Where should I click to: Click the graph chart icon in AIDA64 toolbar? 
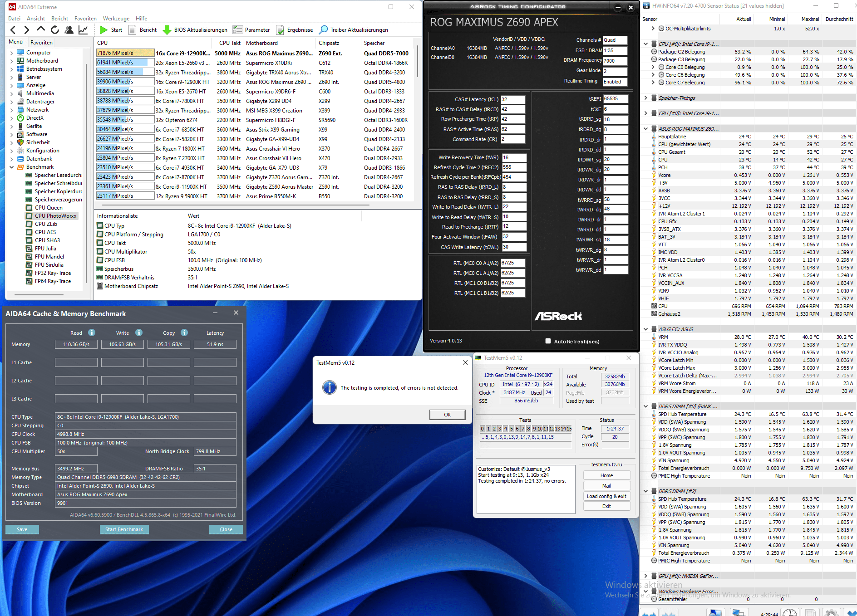83,30
